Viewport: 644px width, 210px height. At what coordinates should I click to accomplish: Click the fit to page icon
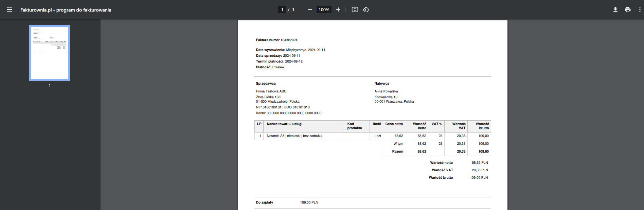[355, 10]
